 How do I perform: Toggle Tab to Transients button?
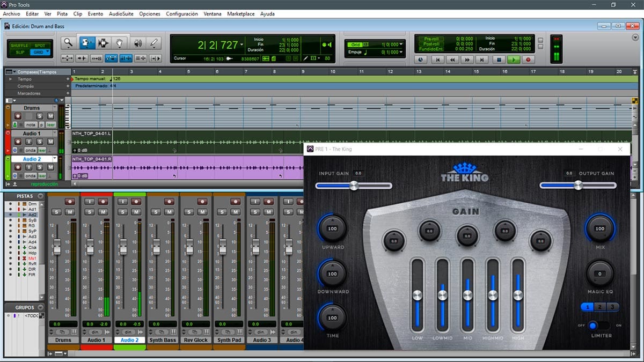(x=82, y=58)
